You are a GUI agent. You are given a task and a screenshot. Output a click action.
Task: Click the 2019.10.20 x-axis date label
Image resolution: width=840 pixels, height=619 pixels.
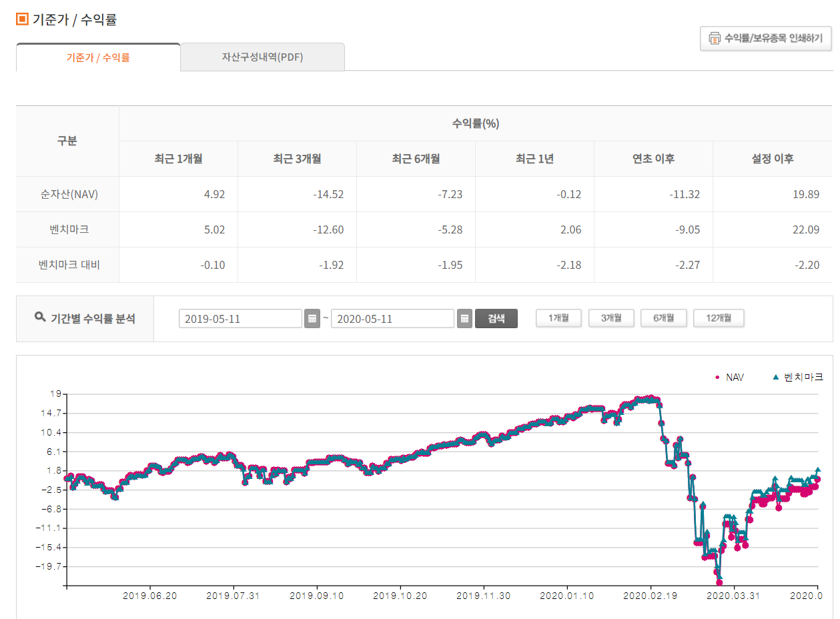click(400, 596)
